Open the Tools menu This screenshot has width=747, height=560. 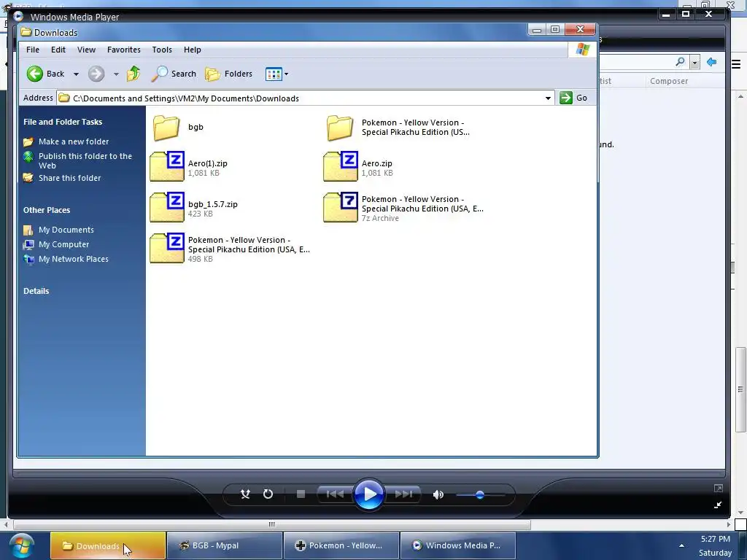tap(162, 50)
